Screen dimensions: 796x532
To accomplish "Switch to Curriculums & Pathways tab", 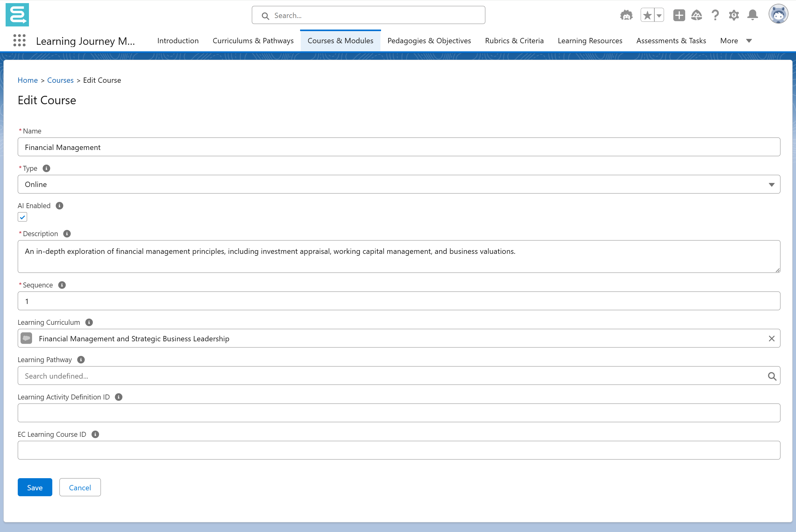I will tap(253, 41).
